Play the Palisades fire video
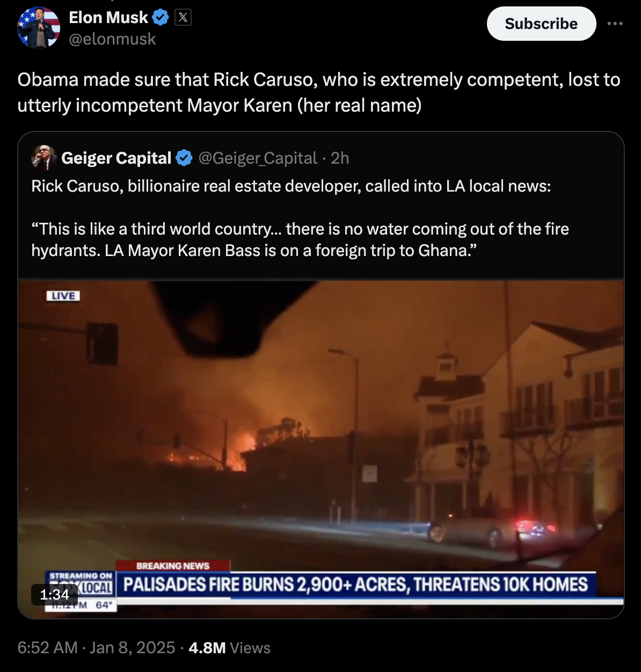 (321, 449)
